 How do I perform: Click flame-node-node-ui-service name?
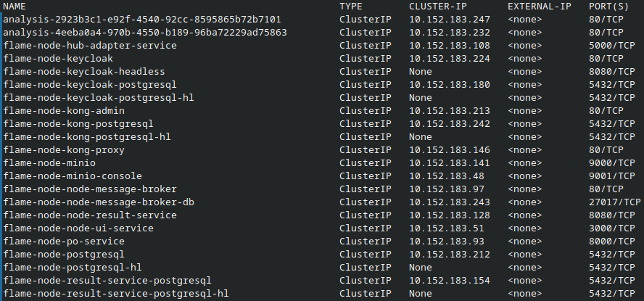[x=78, y=228]
